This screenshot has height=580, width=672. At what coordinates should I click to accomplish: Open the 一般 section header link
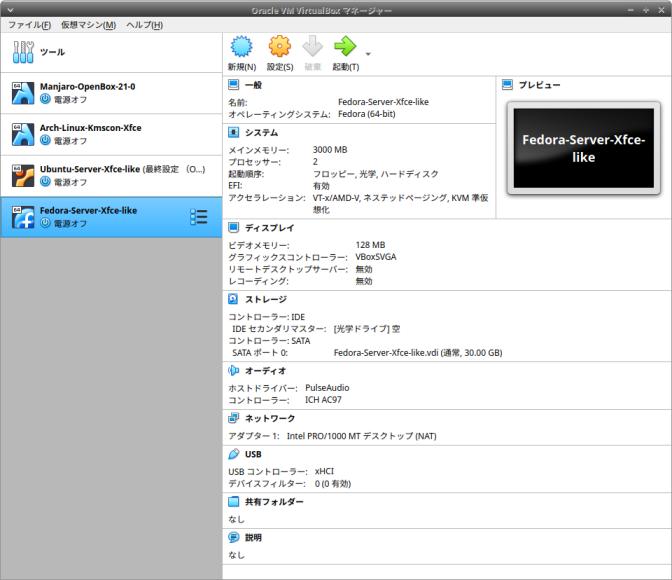point(253,85)
